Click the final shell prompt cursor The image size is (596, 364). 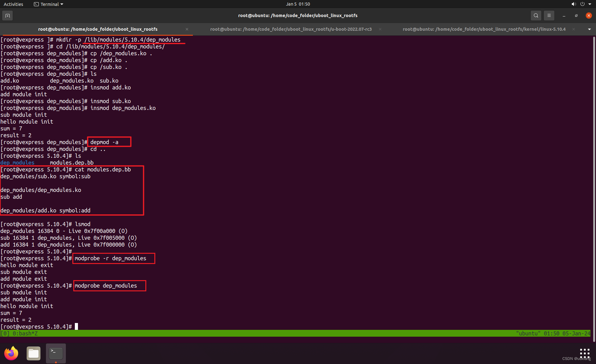coord(76,326)
